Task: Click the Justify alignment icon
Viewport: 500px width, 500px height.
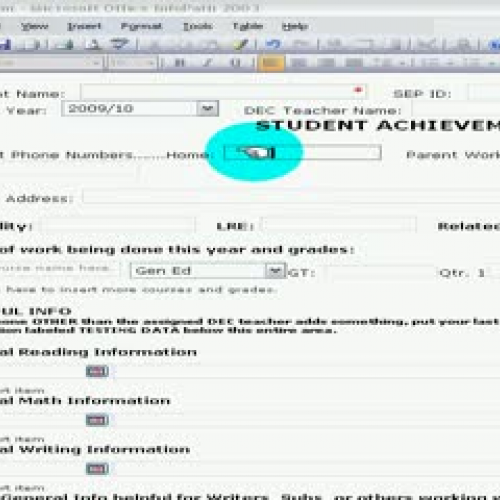Action: click(354, 63)
